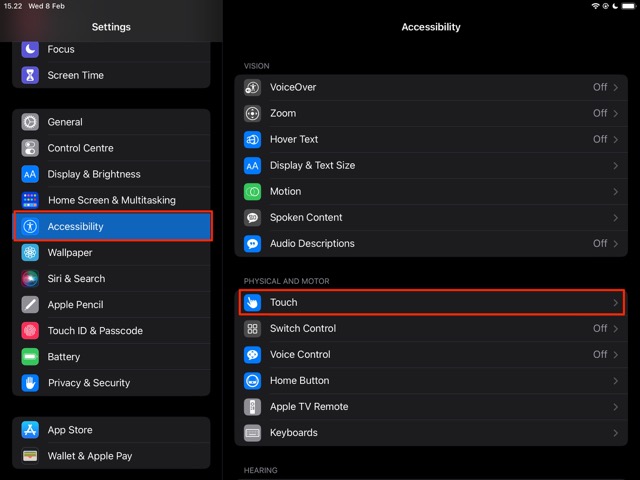Select Battery in the sidebar

pos(64,357)
